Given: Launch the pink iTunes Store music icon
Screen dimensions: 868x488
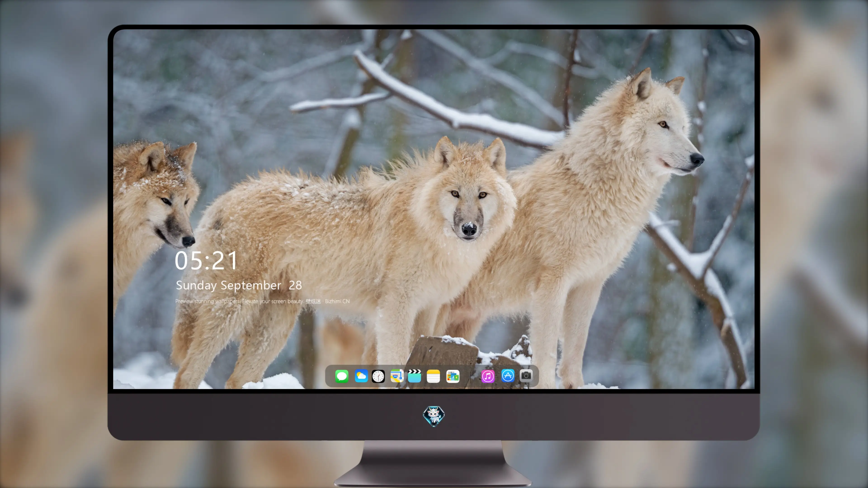Looking at the screenshot, I should pos(488,376).
